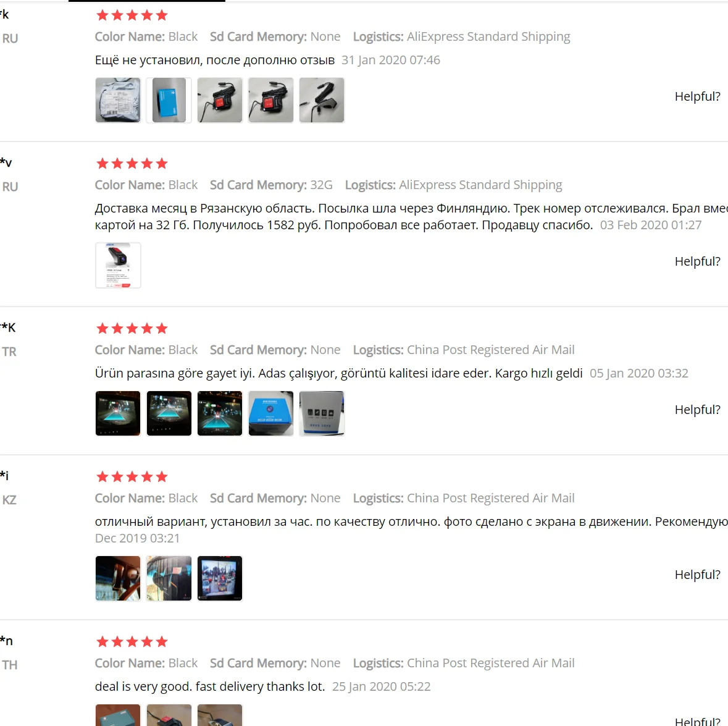Open the package bag photo in first review
This screenshot has width=728, height=726.
point(118,100)
